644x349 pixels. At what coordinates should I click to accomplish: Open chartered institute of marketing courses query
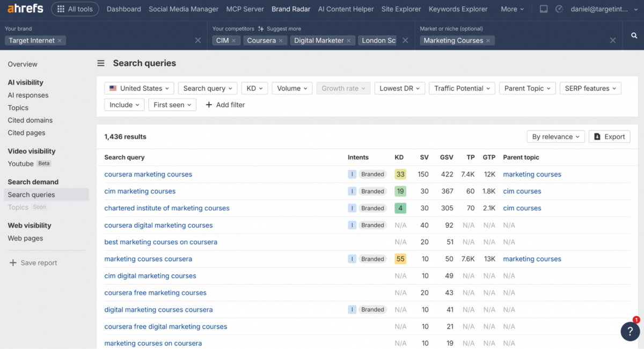pos(167,208)
